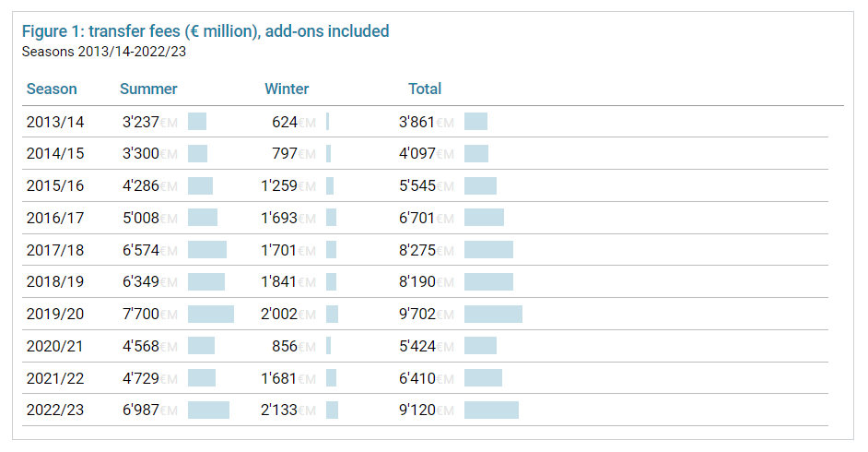This screenshot has width=868, height=452.
Task: Click the summer value 5'008 for 2016/17
Action: pyautogui.click(x=141, y=218)
